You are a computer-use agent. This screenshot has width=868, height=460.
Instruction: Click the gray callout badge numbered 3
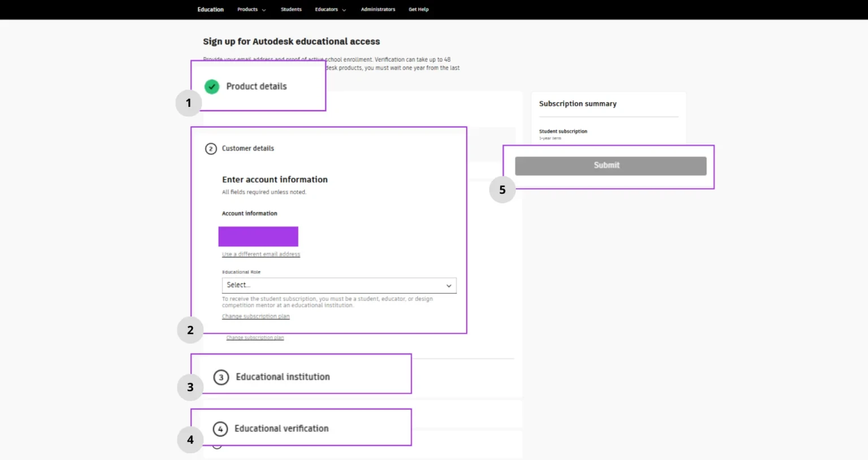tap(190, 387)
